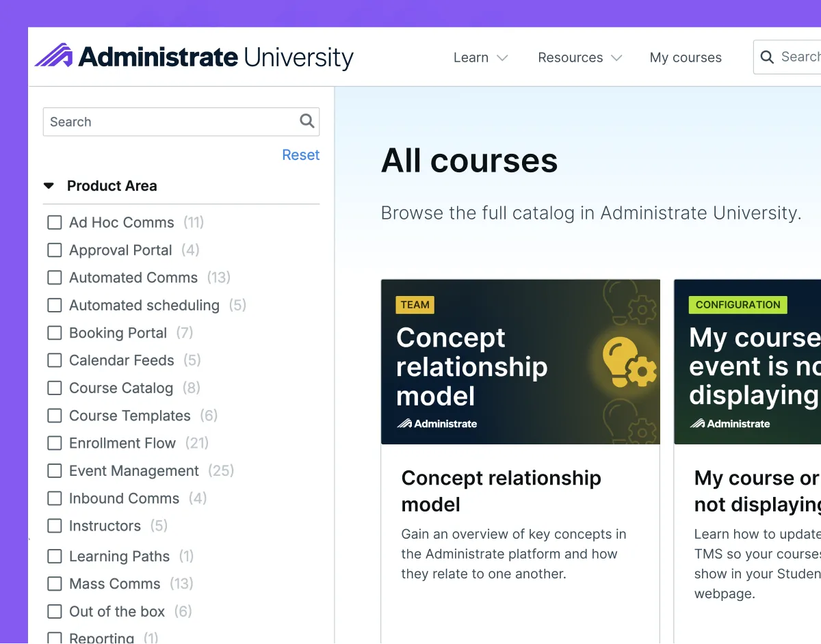The width and height of the screenshot is (821, 644).
Task: Click the My course not displaying title
Action: click(757, 491)
